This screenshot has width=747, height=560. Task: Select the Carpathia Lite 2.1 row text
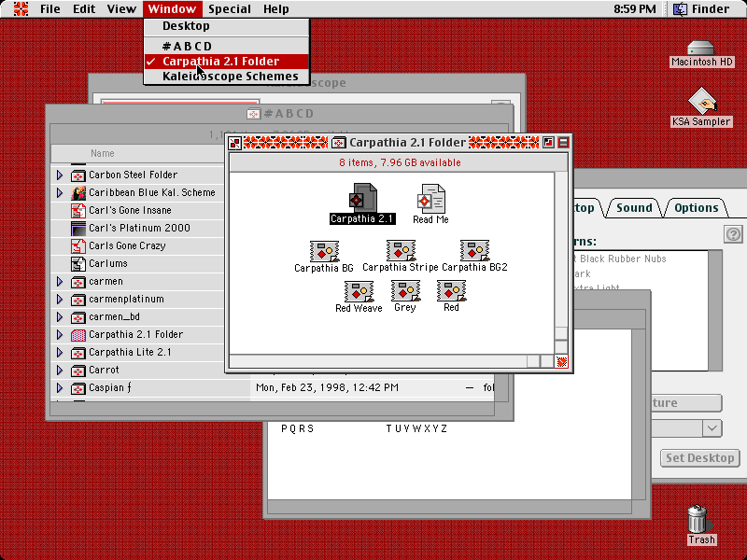(x=130, y=353)
